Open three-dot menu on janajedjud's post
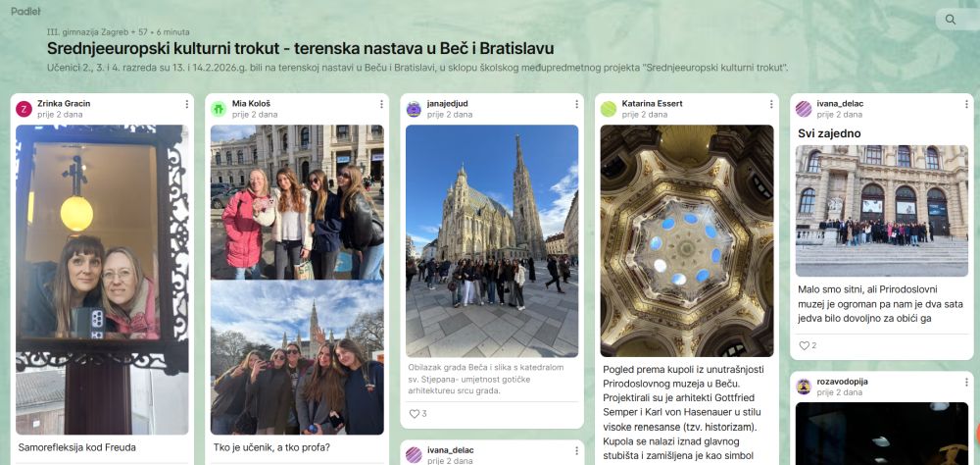The width and height of the screenshot is (980, 465). tap(576, 104)
